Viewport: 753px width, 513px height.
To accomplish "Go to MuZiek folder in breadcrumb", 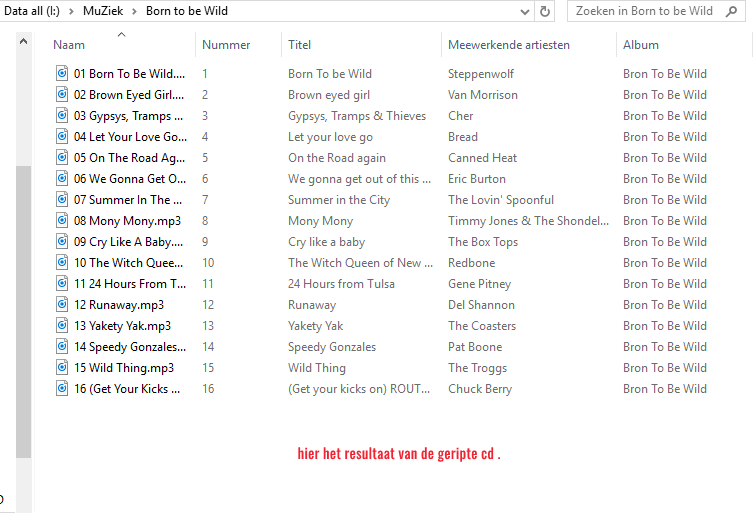I will coord(103,11).
